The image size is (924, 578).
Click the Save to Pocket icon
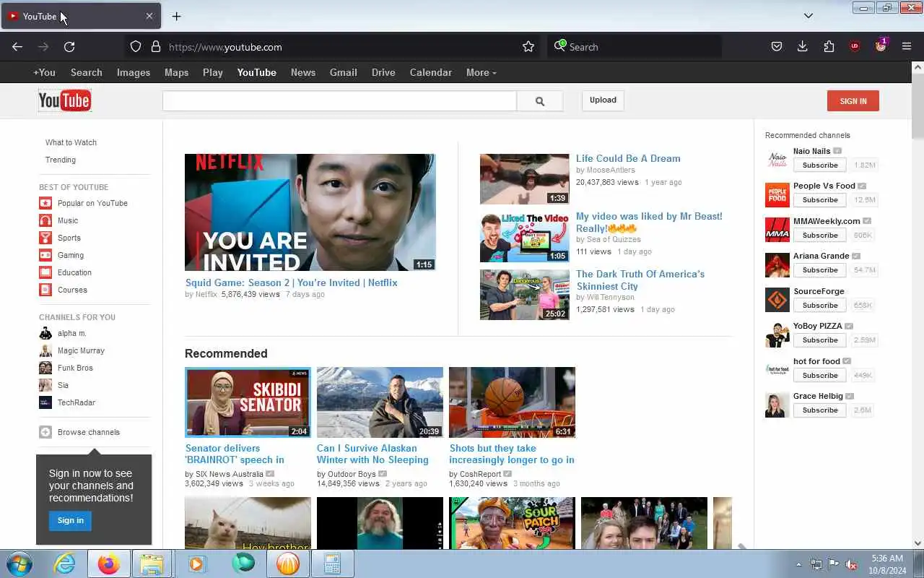777,47
